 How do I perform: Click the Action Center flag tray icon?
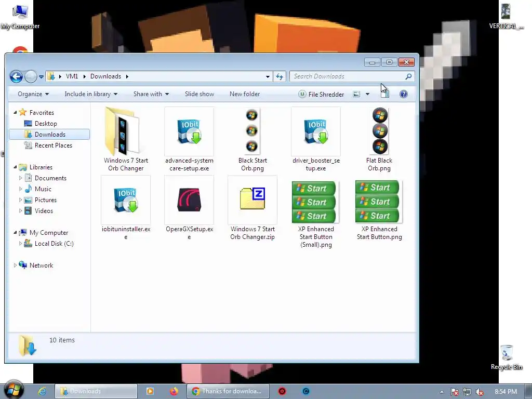point(454,392)
